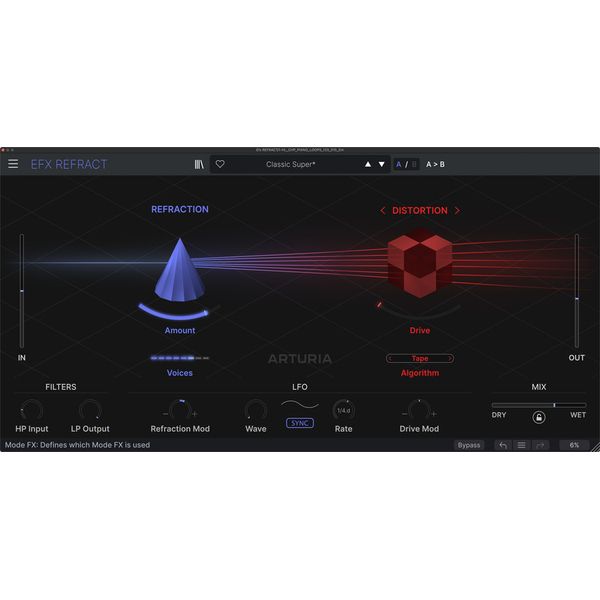Image resolution: width=600 pixels, height=600 pixels.
Task: Click the Drive label
Action: pos(420,330)
